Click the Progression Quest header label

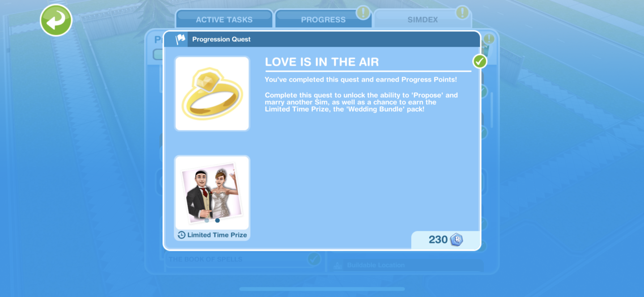click(221, 39)
